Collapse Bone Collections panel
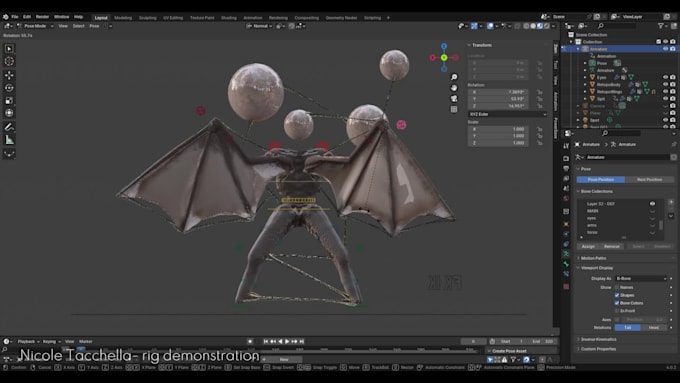The height and width of the screenshot is (383, 680). pos(596,191)
